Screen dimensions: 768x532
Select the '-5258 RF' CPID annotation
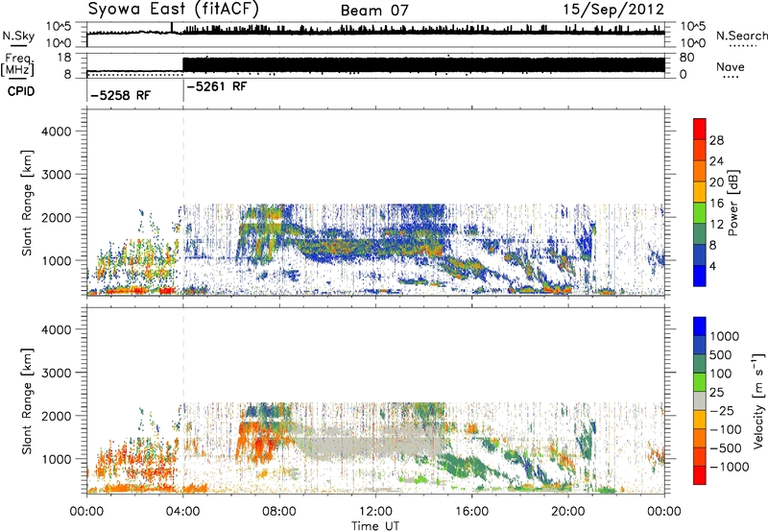click(121, 95)
